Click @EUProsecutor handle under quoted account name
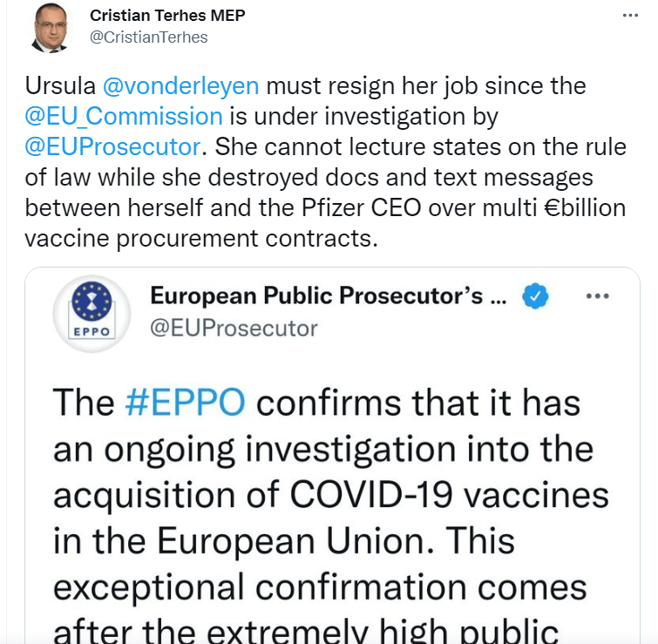Screen dimensions: 658x644 [x=234, y=328]
